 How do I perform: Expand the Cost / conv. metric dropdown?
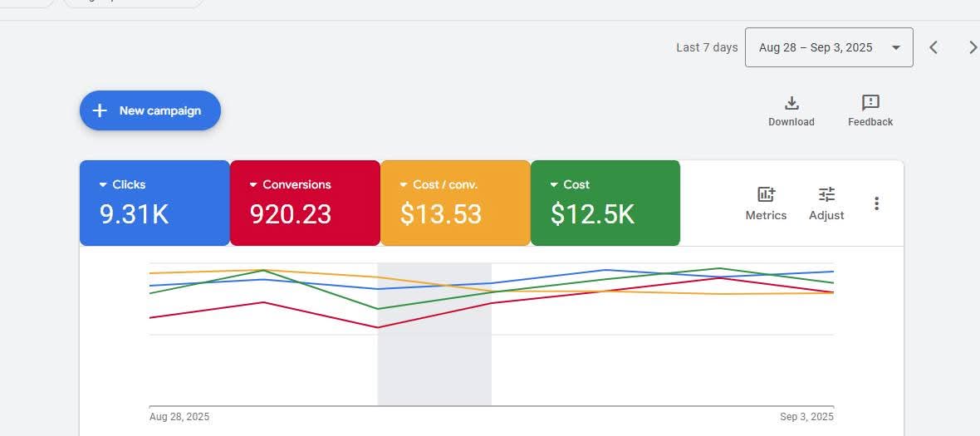(x=404, y=185)
